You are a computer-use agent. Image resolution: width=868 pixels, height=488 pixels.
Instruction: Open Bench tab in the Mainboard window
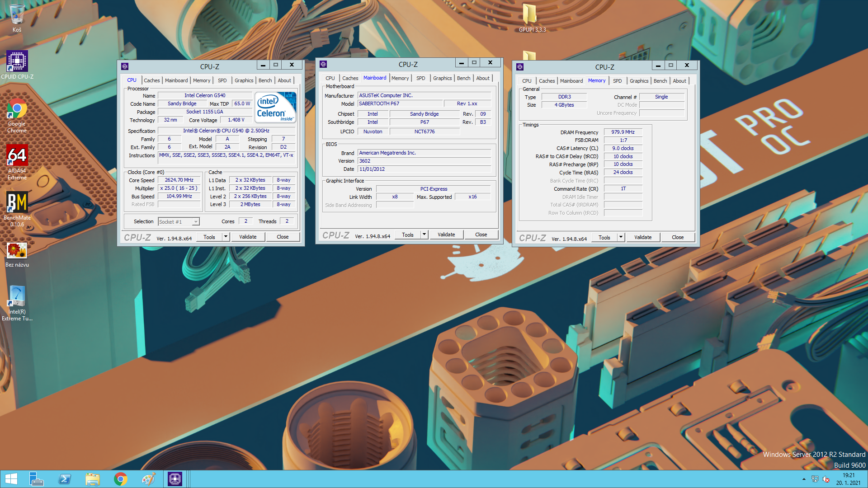pos(463,78)
